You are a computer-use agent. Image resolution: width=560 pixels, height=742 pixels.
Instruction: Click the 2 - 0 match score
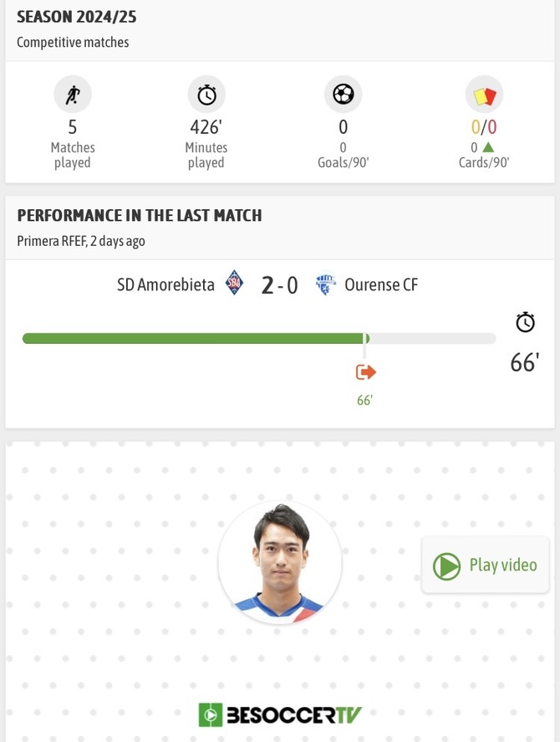click(x=279, y=285)
